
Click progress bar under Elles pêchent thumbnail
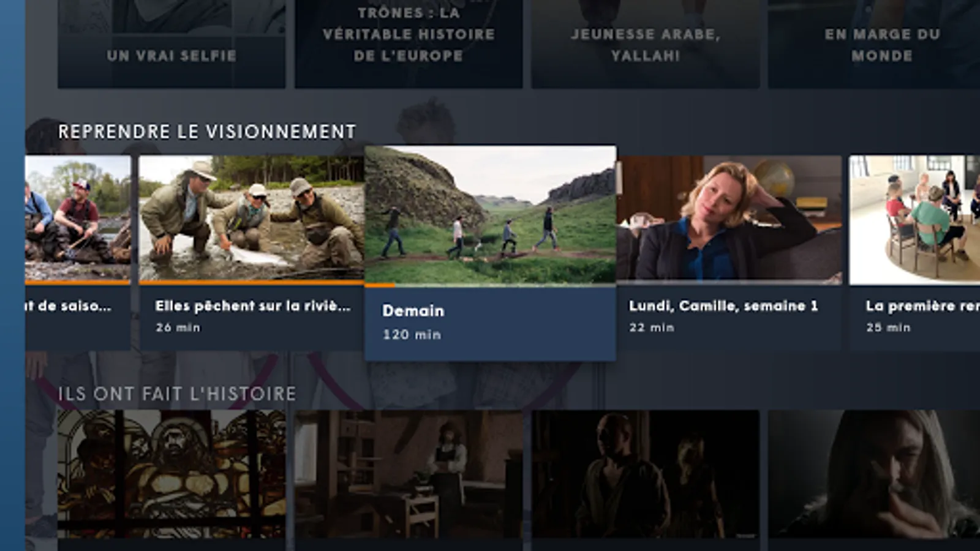coord(252,283)
